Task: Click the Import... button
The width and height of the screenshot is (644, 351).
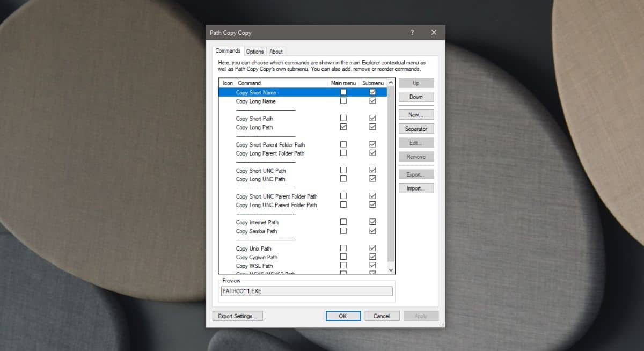Action: (x=416, y=188)
